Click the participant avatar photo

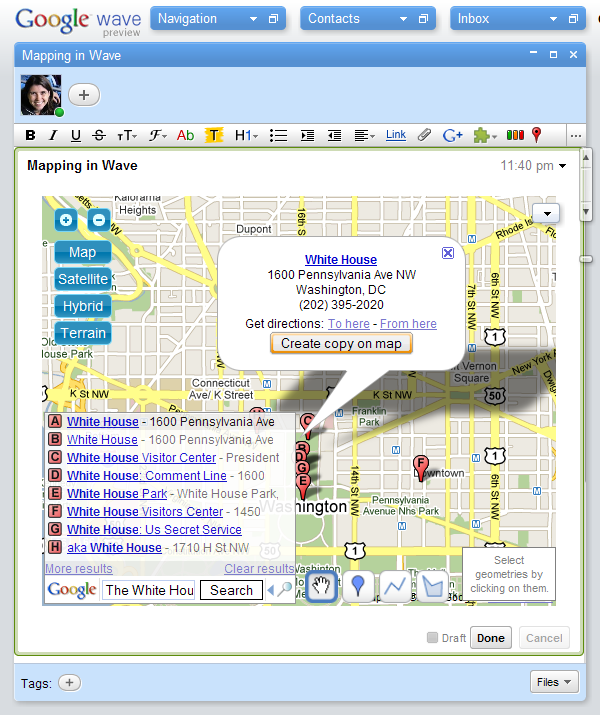[41, 95]
